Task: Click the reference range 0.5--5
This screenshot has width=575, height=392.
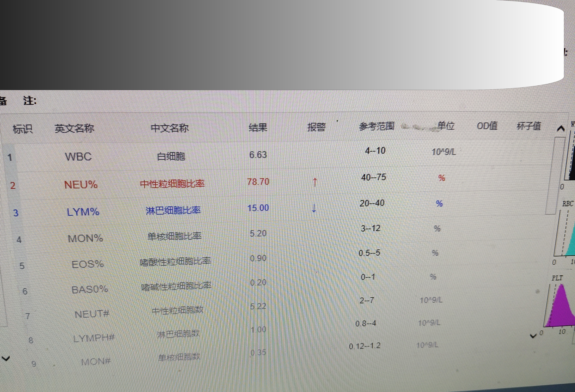Action: [369, 253]
